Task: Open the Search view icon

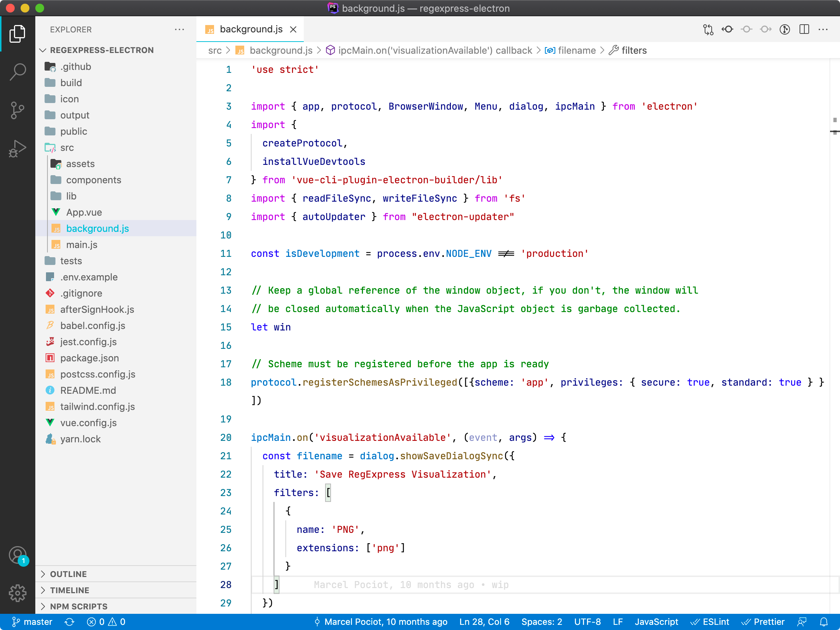Action: pos(17,72)
